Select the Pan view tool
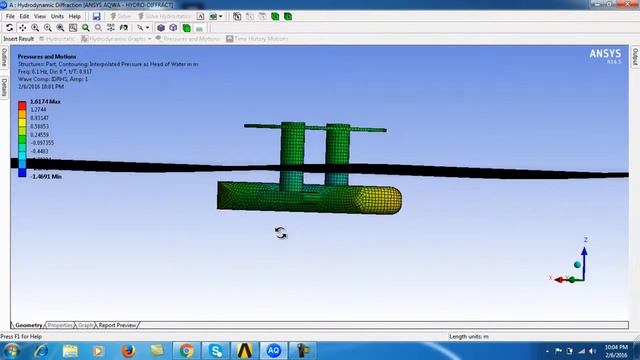Image resolution: width=640 pixels, height=360 pixels. click(22, 28)
